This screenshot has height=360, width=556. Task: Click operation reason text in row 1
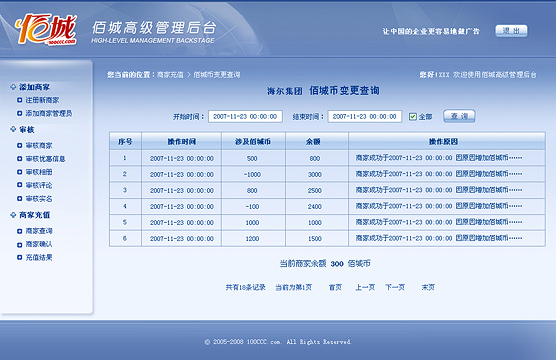(439, 158)
